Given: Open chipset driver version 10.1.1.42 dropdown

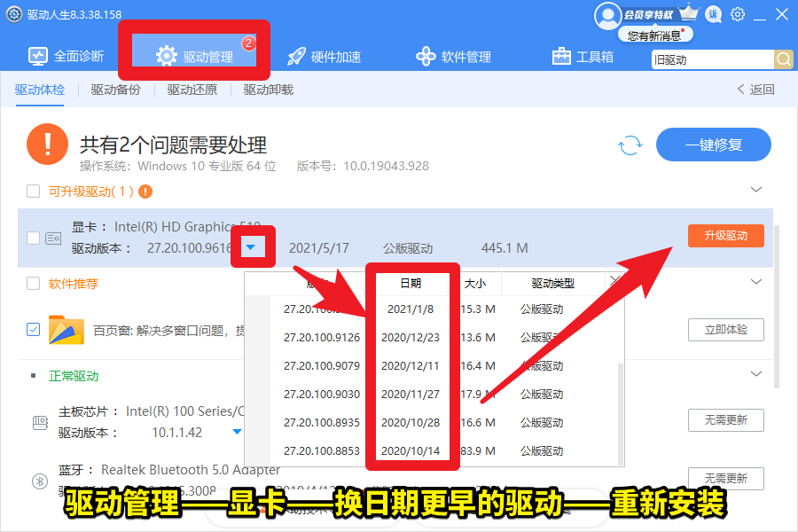Looking at the screenshot, I should coord(237,432).
